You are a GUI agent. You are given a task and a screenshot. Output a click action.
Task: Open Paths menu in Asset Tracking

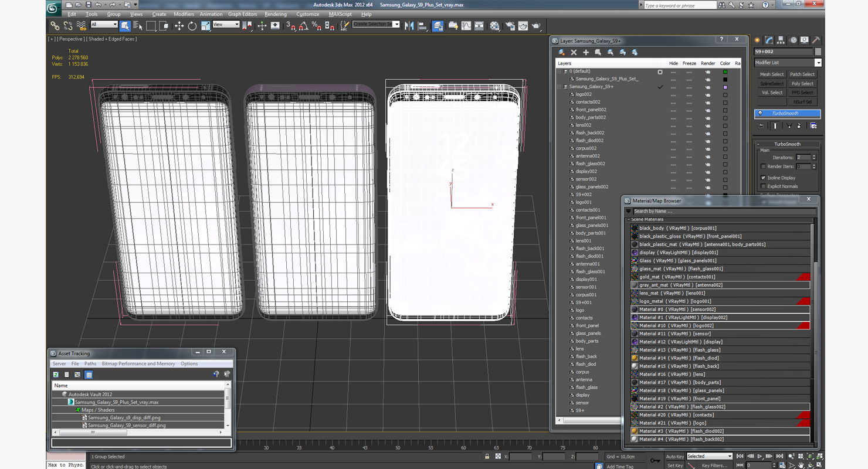coord(90,364)
